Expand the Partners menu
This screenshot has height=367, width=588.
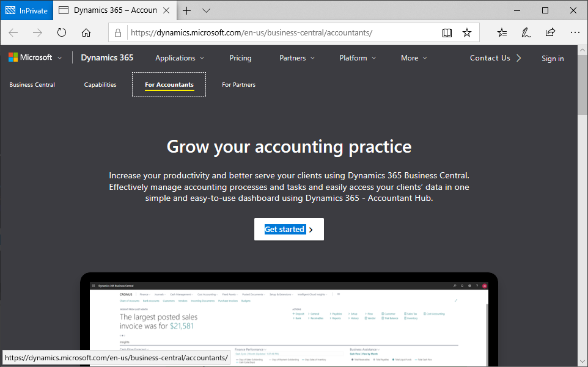[297, 58]
